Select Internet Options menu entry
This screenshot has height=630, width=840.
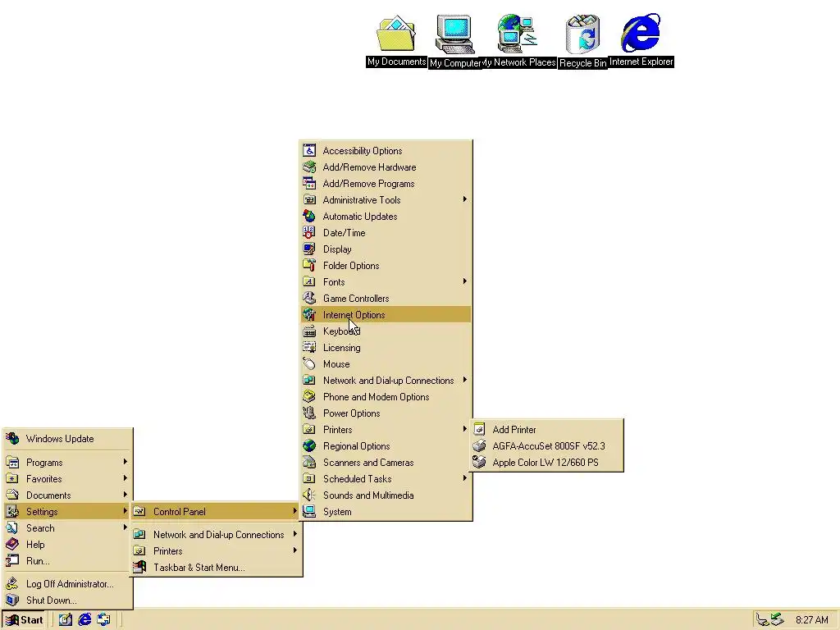point(386,314)
